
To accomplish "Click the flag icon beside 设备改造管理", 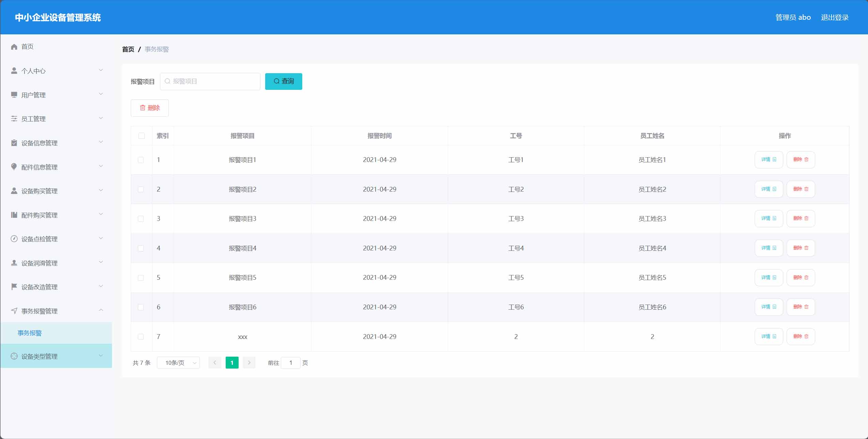I will pyautogui.click(x=14, y=287).
